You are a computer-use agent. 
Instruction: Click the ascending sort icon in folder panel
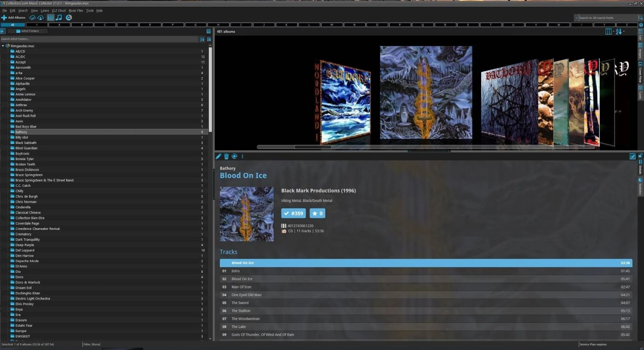tap(202, 39)
